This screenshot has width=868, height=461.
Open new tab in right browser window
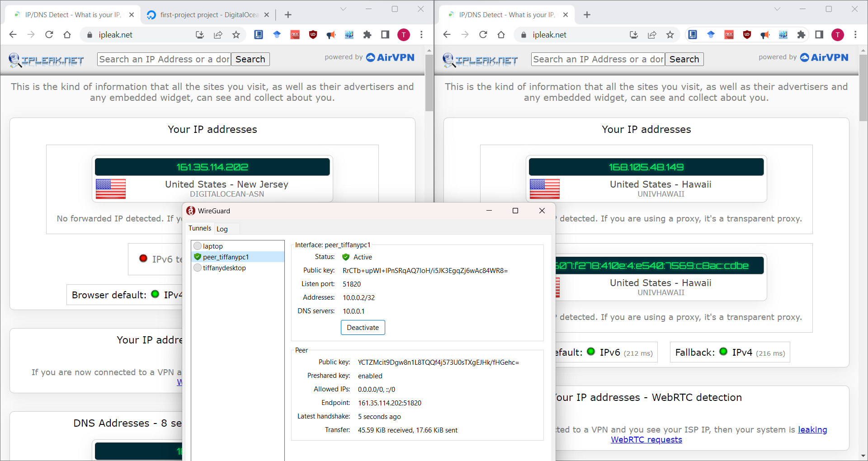pyautogui.click(x=587, y=15)
